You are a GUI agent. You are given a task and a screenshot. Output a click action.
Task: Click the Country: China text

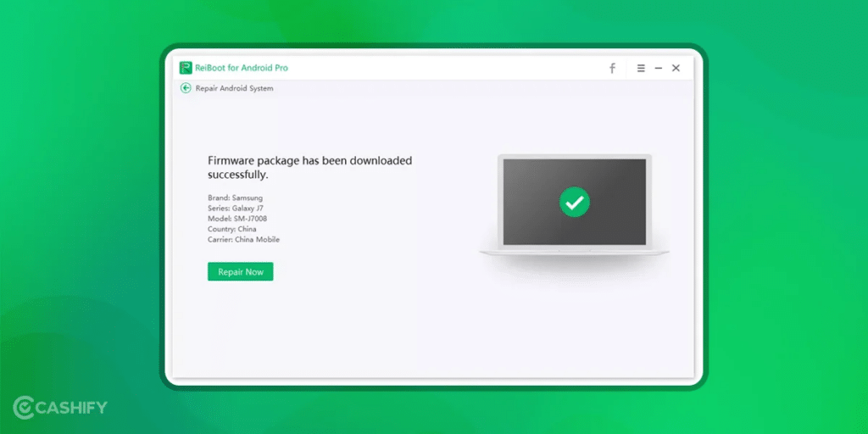coord(232,229)
